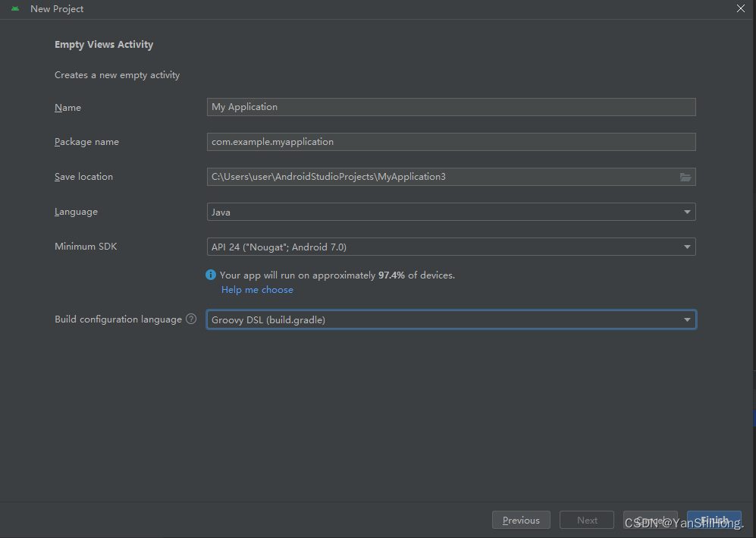Image resolution: width=756 pixels, height=538 pixels.
Task: Click the folder browse icon in Save location
Action: click(685, 177)
